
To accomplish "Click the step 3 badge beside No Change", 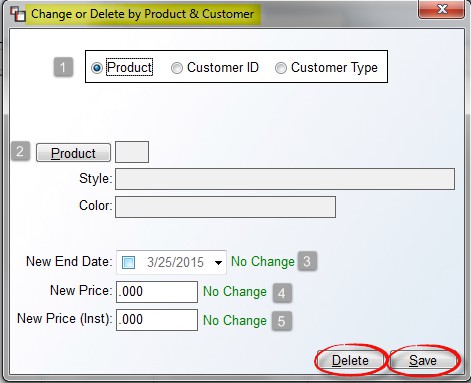I will point(307,261).
